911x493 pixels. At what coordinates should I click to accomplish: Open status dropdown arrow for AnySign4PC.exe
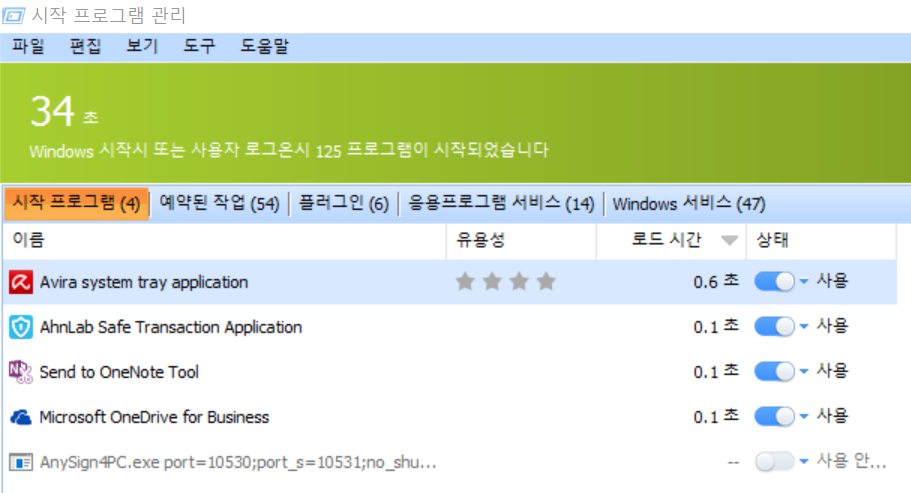804,462
